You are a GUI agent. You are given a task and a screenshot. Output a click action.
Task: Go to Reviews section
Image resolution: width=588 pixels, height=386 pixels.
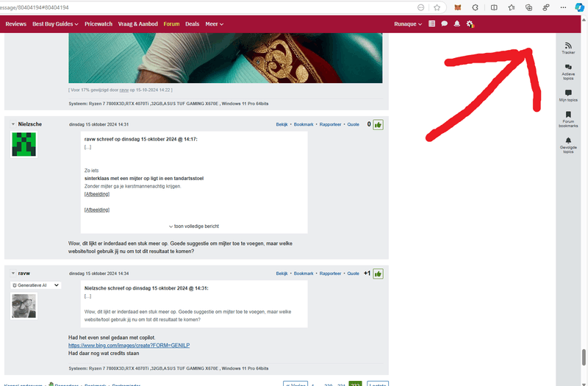coord(15,24)
